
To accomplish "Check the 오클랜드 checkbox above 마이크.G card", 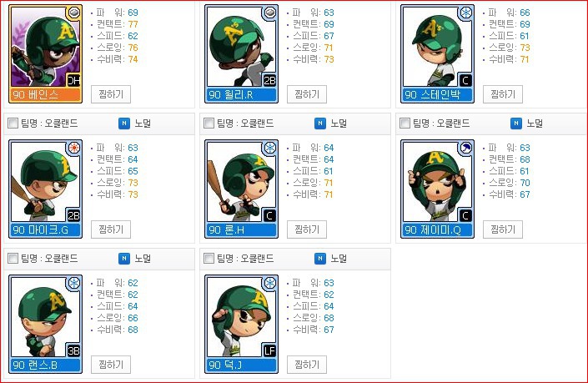I will [x=13, y=123].
